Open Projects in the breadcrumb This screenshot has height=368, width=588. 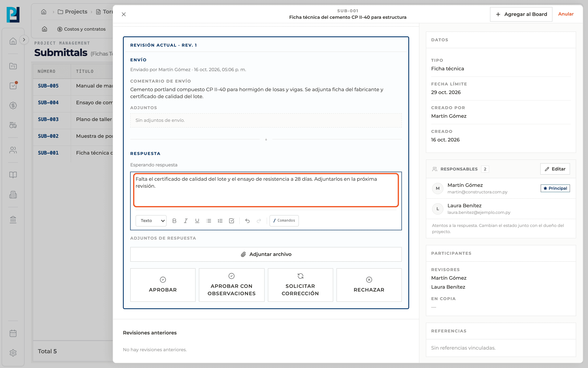[x=72, y=12]
